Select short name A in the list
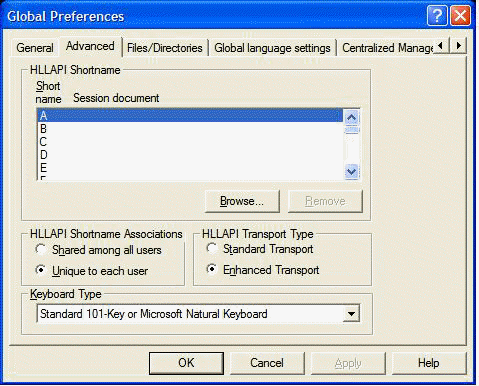Viewport: 479px width, 386px height. pos(190,116)
